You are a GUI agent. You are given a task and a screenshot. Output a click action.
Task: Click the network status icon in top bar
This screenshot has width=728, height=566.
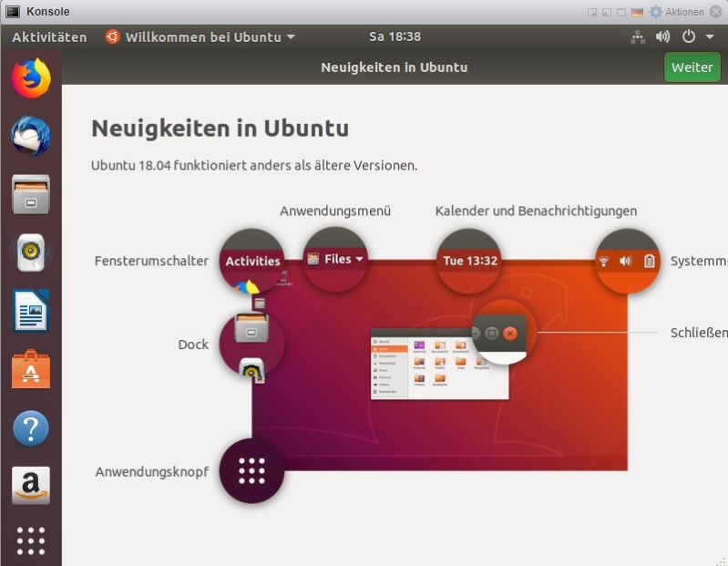638,36
